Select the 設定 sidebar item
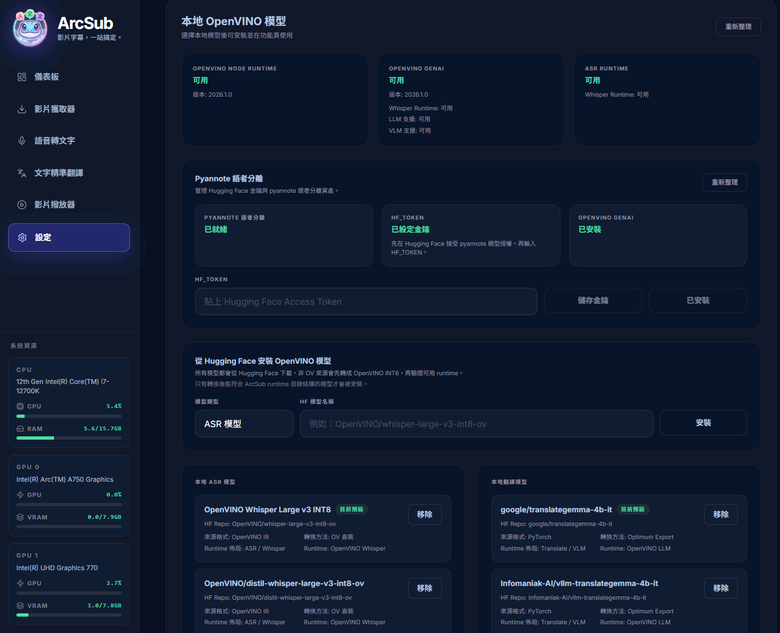The width and height of the screenshot is (780, 633). [x=69, y=237]
